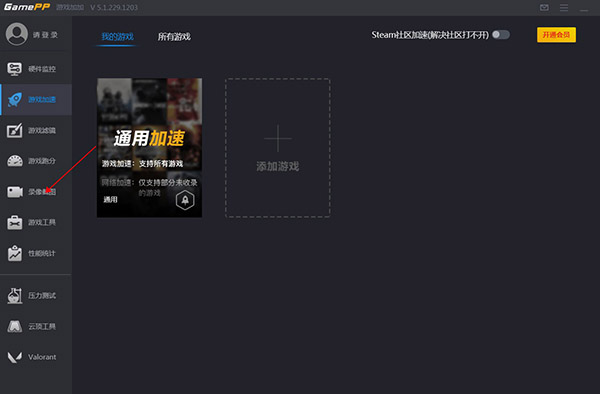
Task: Open 硬件监控 hardware monitoring in sidebar
Action: pyautogui.click(x=36, y=69)
